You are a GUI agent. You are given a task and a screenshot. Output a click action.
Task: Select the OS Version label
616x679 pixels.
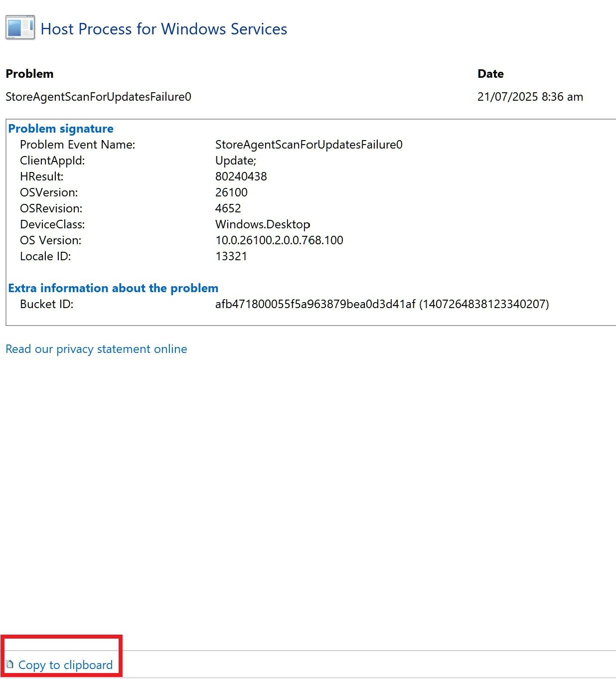51,240
